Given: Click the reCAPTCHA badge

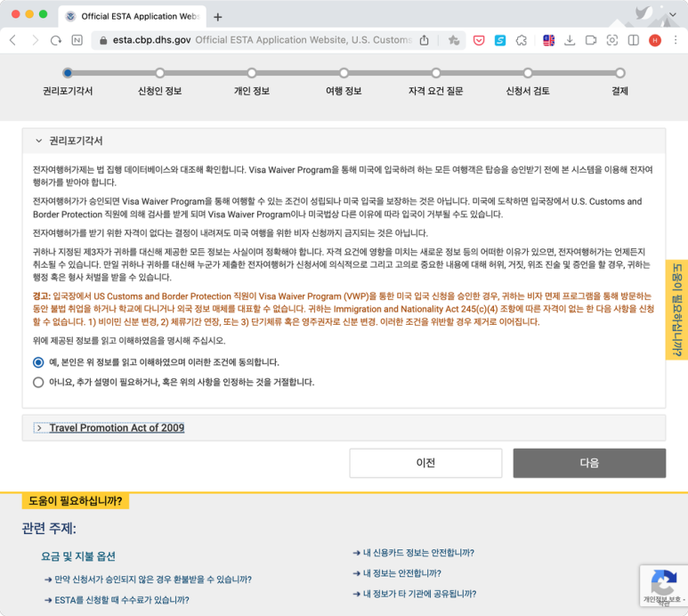Looking at the screenshot, I should coord(663,586).
